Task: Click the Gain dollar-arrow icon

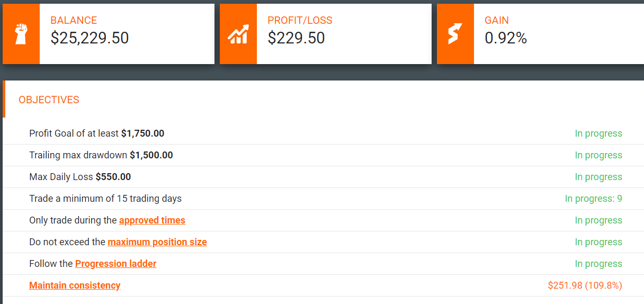Action: click(x=455, y=34)
